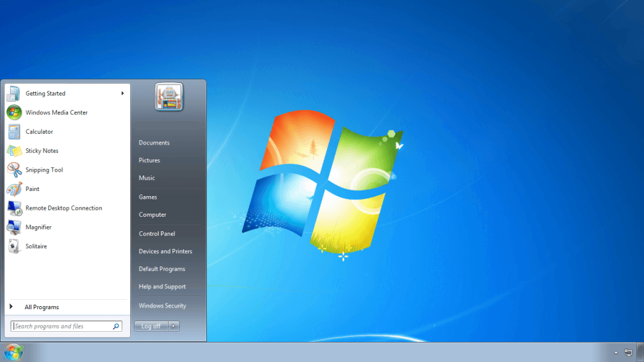Expand Getting Started submenu arrow
This screenshot has height=362, width=644.
click(x=123, y=94)
